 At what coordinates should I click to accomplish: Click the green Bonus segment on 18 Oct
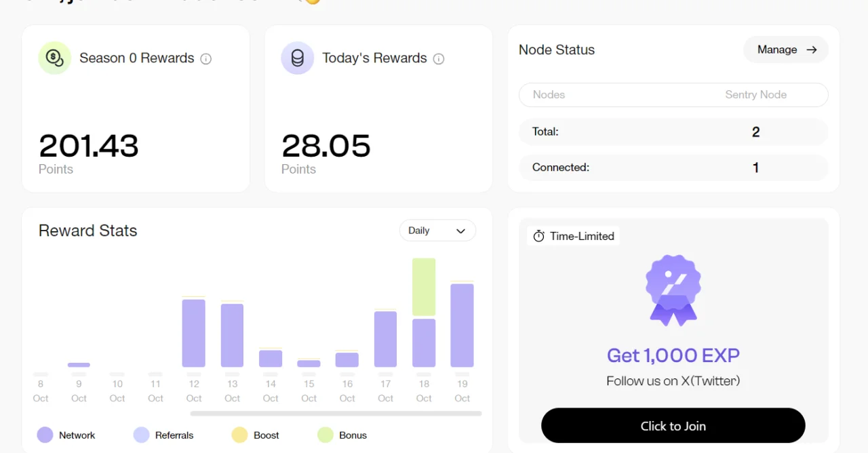pyautogui.click(x=424, y=287)
